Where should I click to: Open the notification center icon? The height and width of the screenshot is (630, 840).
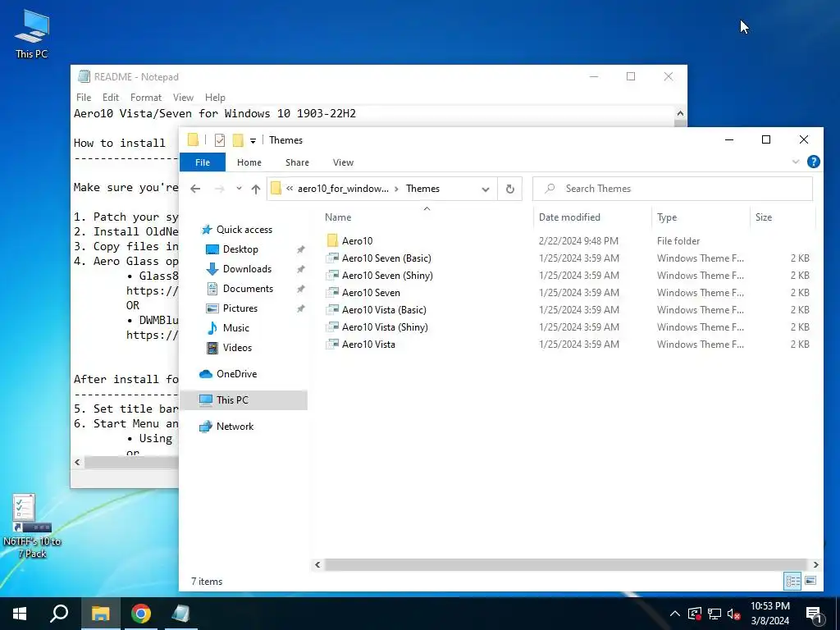click(x=815, y=614)
